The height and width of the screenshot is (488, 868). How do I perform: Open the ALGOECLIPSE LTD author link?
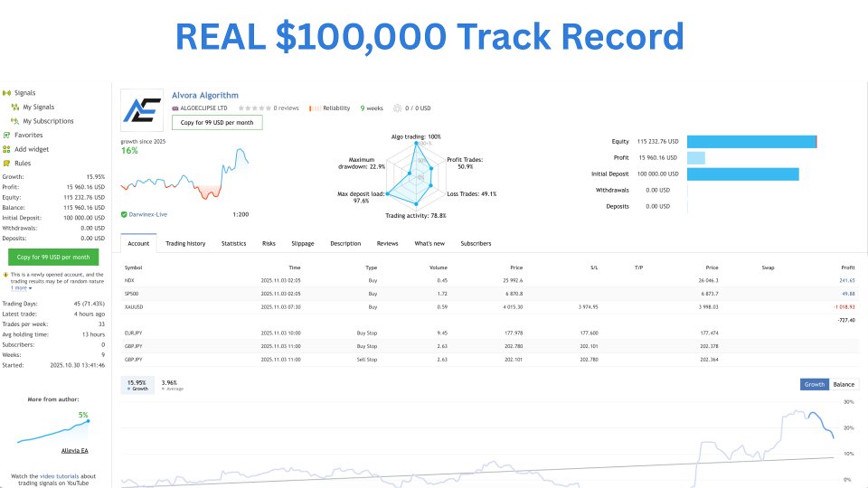(203, 108)
